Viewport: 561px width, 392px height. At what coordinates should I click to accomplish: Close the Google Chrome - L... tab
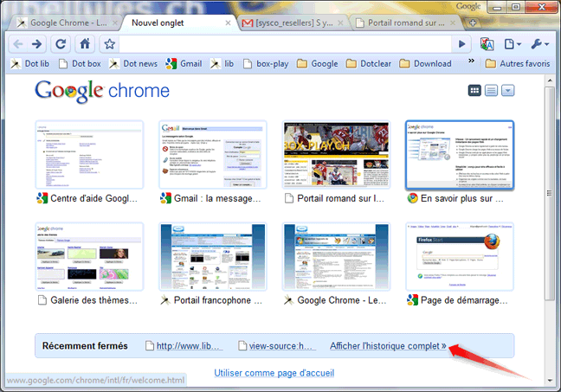115,22
